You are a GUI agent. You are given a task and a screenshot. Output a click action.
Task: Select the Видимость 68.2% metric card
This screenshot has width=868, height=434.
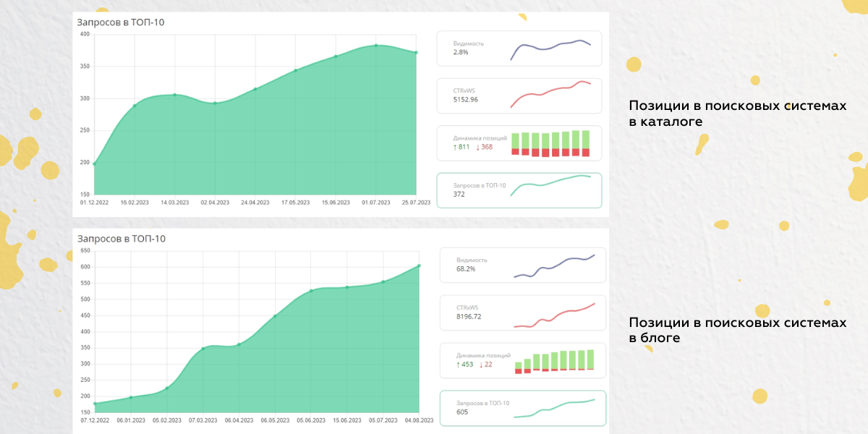pos(522,265)
